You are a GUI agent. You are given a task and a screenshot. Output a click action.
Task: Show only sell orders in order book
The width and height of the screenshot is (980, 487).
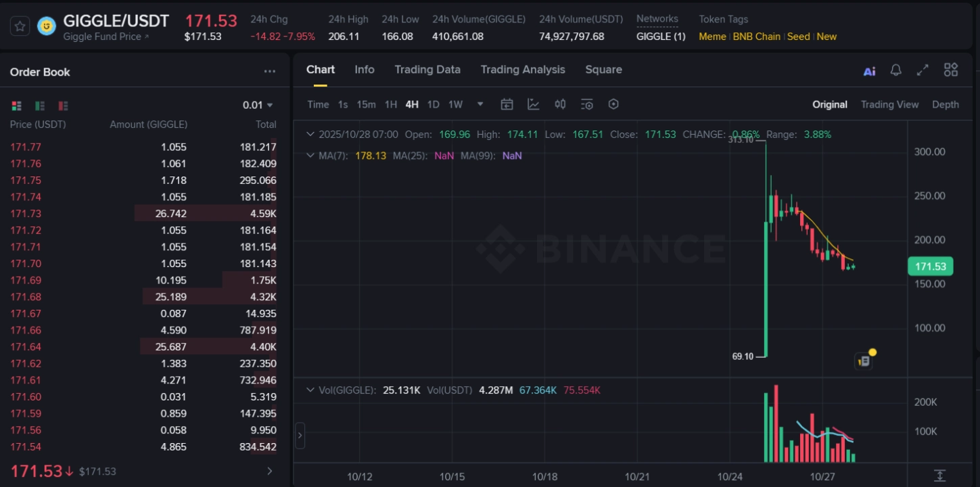[63, 106]
